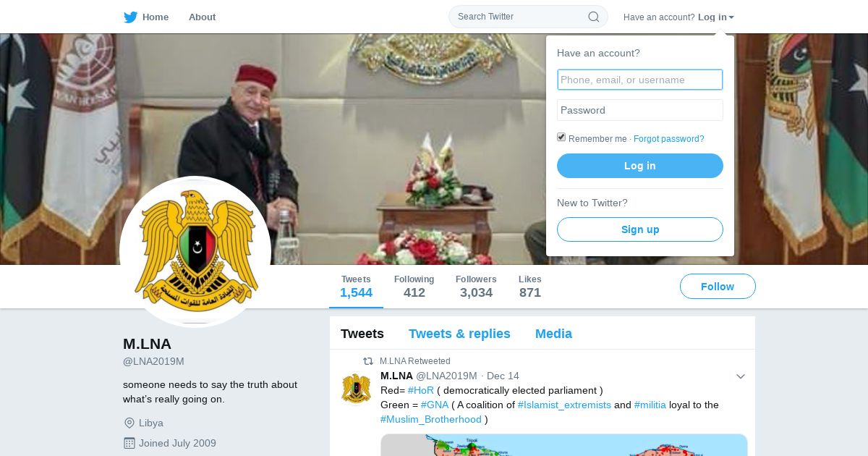Switch to the Media tab
This screenshot has height=456, width=868.
coord(553,334)
